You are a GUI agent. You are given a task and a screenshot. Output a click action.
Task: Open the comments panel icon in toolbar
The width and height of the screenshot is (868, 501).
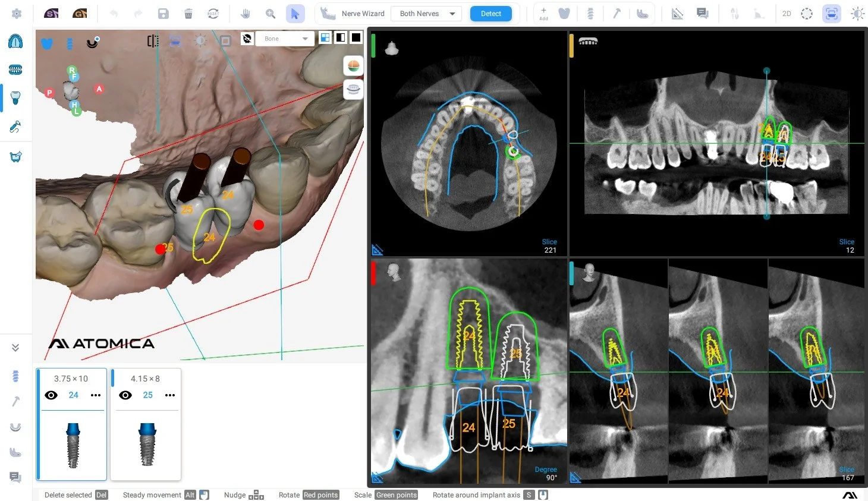[x=703, y=13]
